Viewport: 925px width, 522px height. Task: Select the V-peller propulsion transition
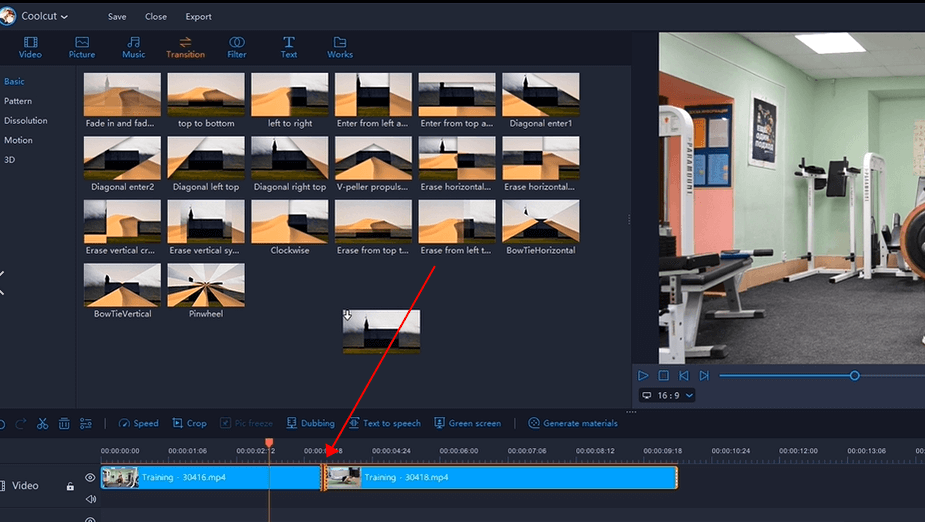pyautogui.click(x=373, y=164)
